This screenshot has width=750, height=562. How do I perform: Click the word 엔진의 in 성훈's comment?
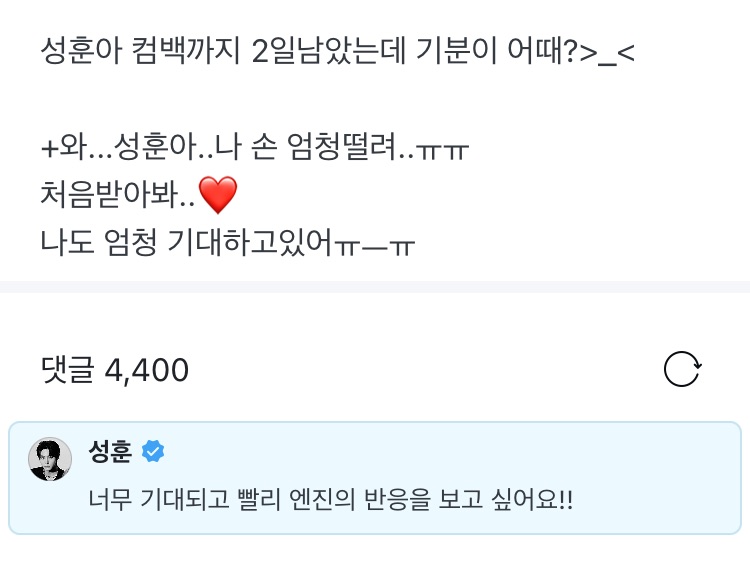tap(322, 500)
